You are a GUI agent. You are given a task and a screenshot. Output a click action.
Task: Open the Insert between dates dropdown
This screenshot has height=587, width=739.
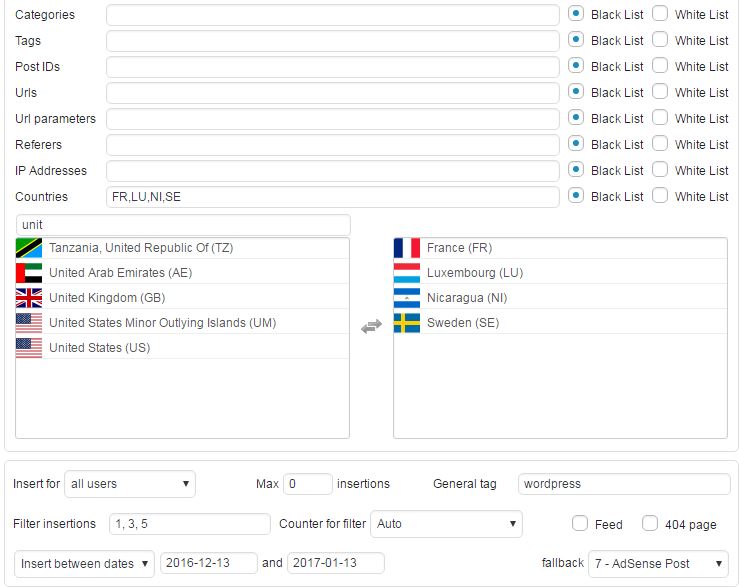point(84,564)
